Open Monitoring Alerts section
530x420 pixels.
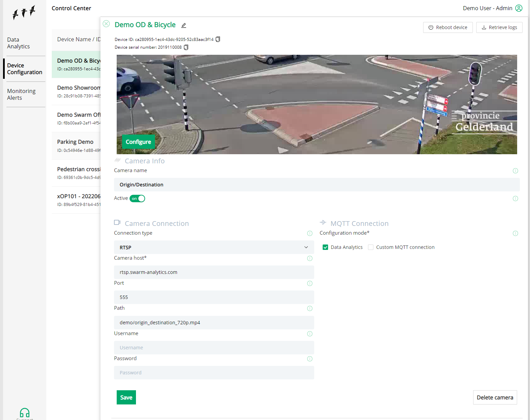click(21, 94)
